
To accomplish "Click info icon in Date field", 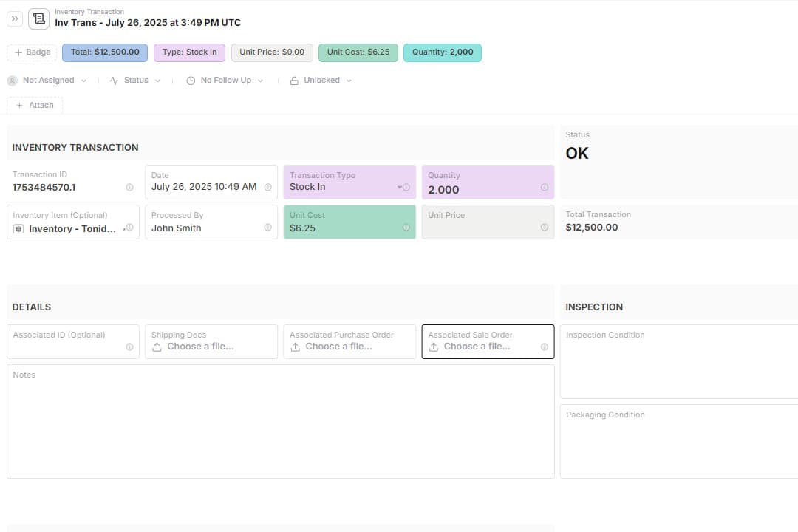I will coord(267,188).
